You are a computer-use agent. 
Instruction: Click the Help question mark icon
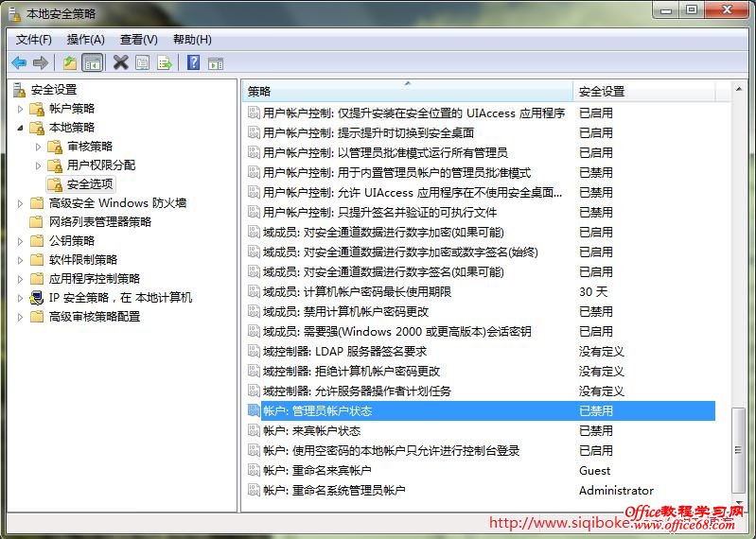[x=193, y=62]
